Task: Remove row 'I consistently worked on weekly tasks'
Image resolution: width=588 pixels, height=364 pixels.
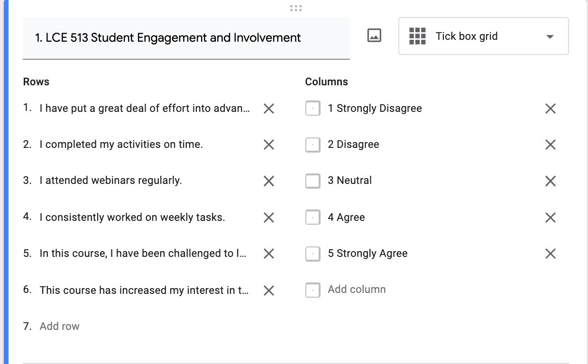Action: point(269,218)
